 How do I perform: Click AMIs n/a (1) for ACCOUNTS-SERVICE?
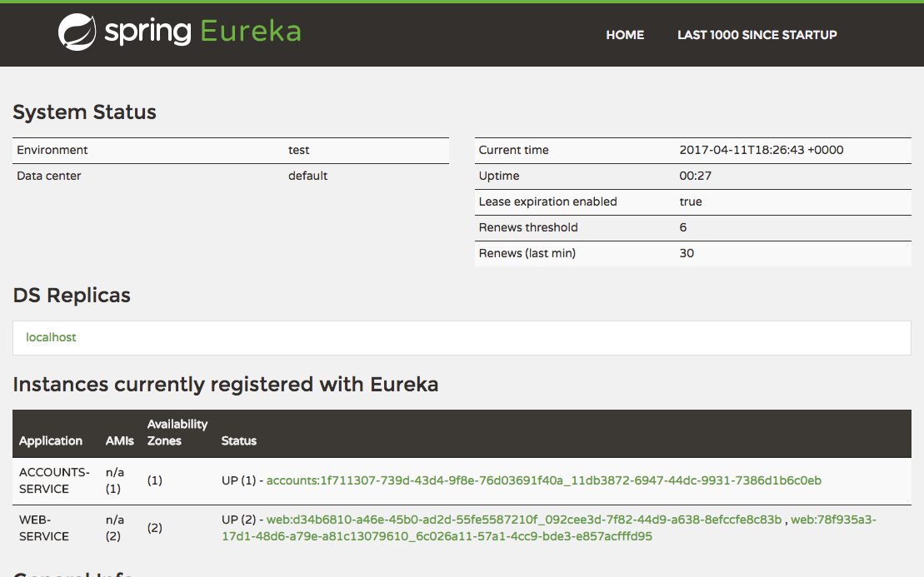[115, 481]
